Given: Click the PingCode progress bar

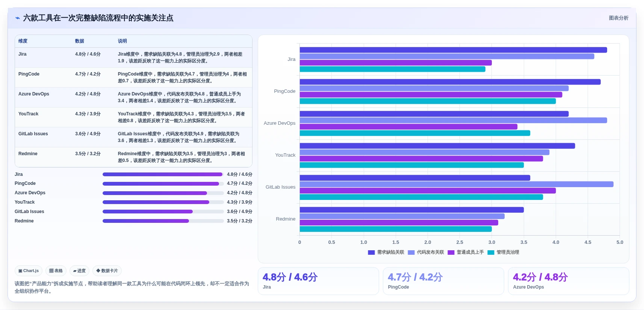Looking at the screenshot, I should coord(163,184).
